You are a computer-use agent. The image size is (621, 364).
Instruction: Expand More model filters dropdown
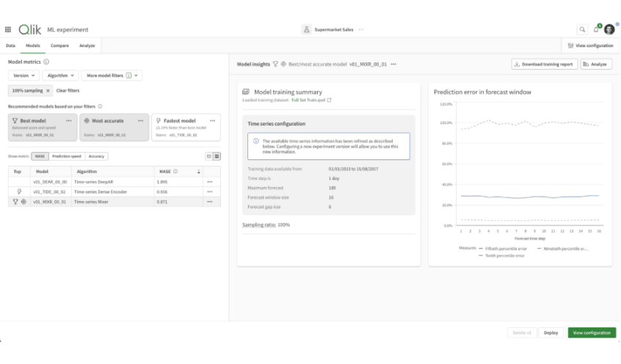[x=112, y=76]
